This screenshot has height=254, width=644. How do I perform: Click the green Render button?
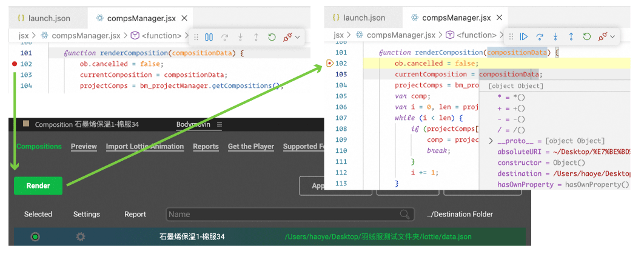[38, 186]
